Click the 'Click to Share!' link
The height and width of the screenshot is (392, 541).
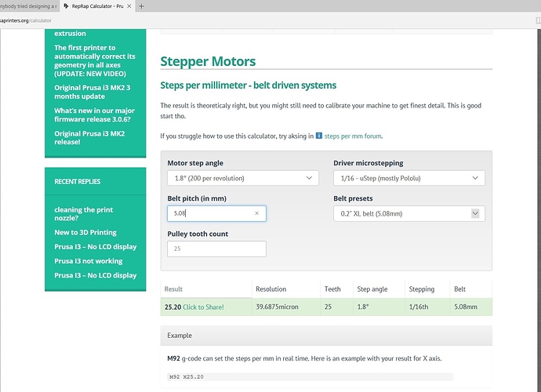click(x=203, y=307)
